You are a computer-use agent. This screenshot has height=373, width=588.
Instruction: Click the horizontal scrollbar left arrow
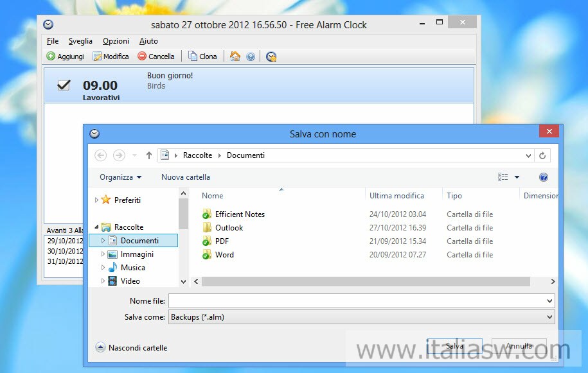coord(196,281)
